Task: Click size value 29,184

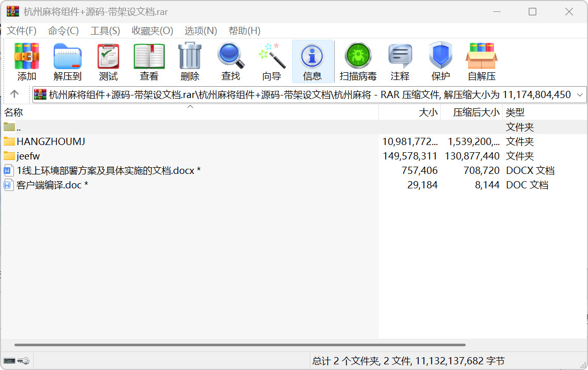Action: pyautogui.click(x=422, y=185)
